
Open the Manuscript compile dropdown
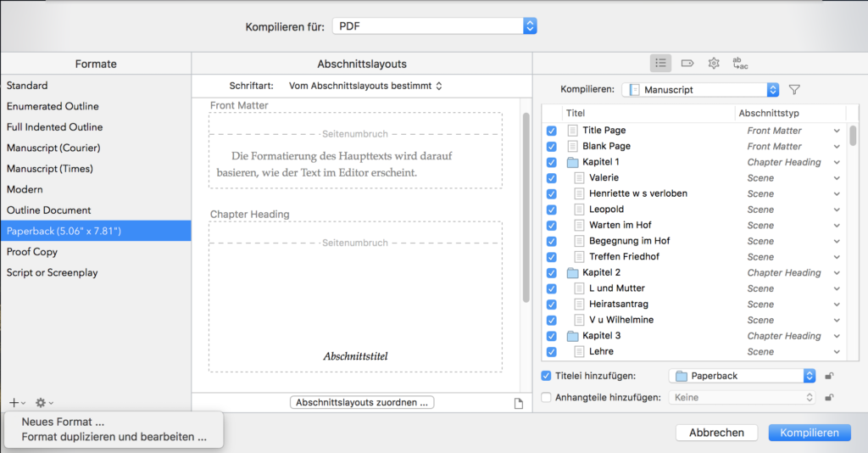click(x=700, y=89)
